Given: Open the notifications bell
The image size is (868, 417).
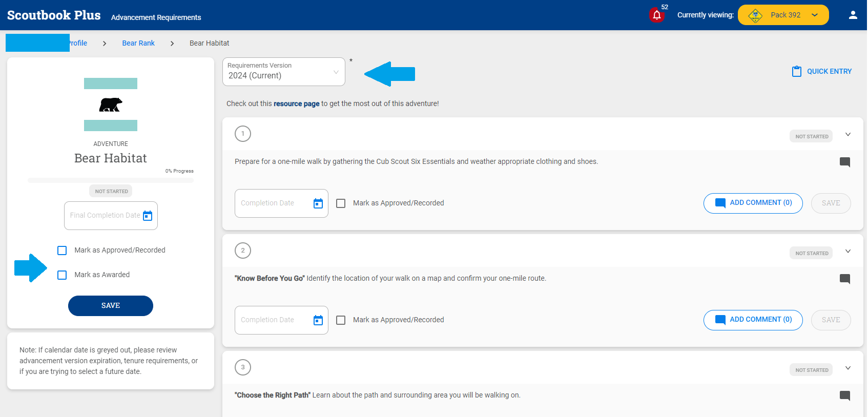Looking at the screenshot, I should pyautogui.click(x=657, y=15).
